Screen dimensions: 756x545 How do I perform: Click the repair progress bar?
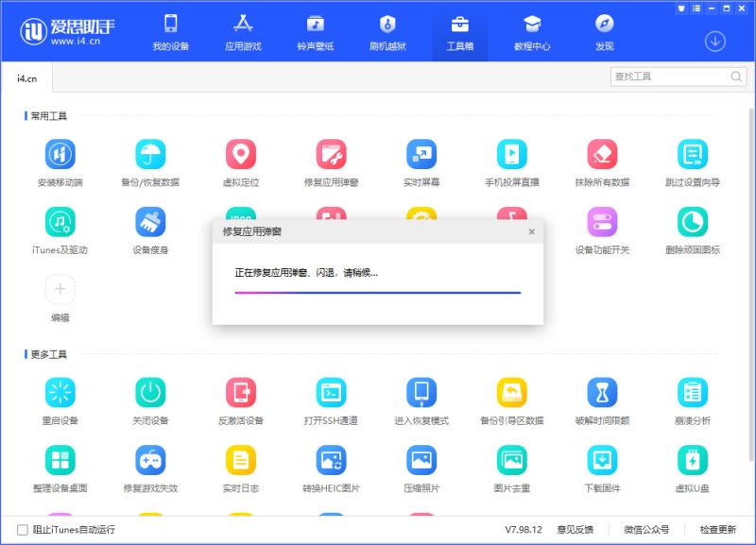[377, 293]
